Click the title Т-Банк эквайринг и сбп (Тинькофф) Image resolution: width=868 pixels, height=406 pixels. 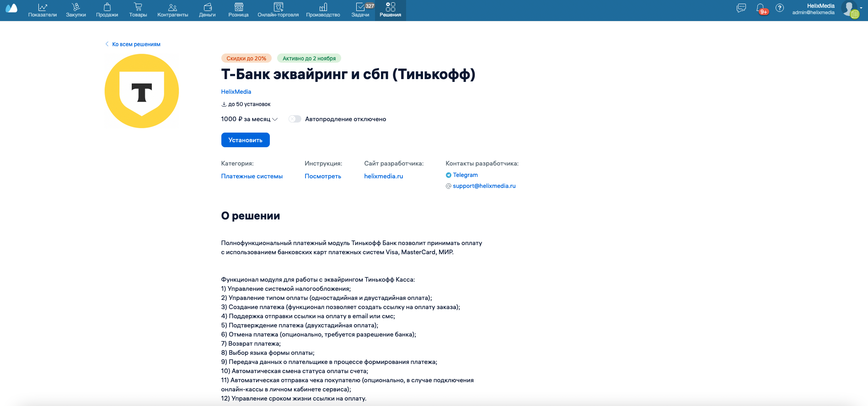pyautogui.click(x=348, y=74)
